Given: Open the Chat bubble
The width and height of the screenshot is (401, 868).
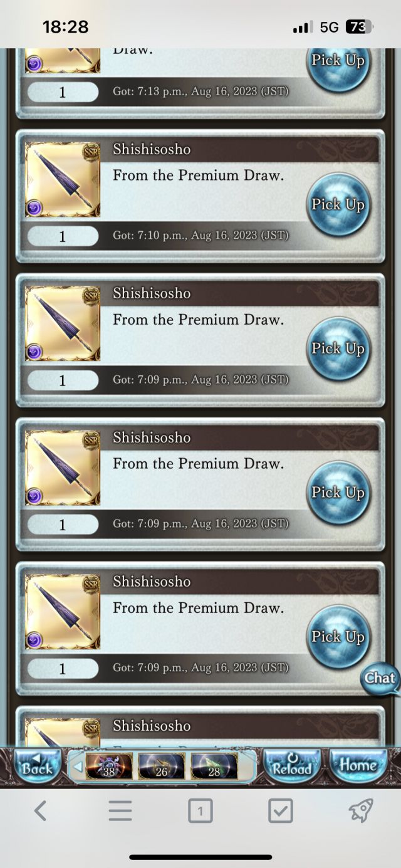Looking at the screenshot, I should [x=380, y=679].
